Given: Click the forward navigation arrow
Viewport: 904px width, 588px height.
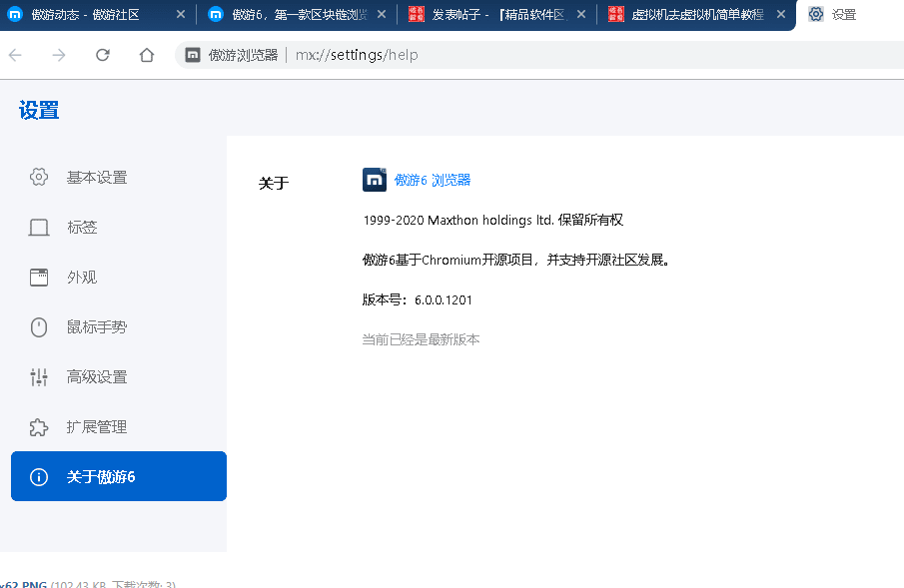Looking at the screenshot, I should (58, 55).
